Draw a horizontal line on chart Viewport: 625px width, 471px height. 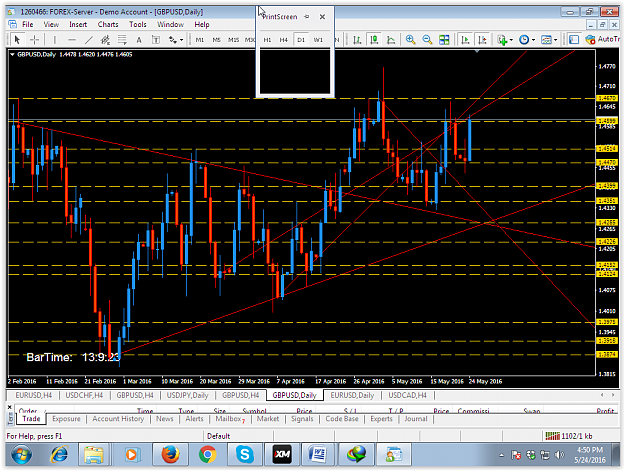72,39
